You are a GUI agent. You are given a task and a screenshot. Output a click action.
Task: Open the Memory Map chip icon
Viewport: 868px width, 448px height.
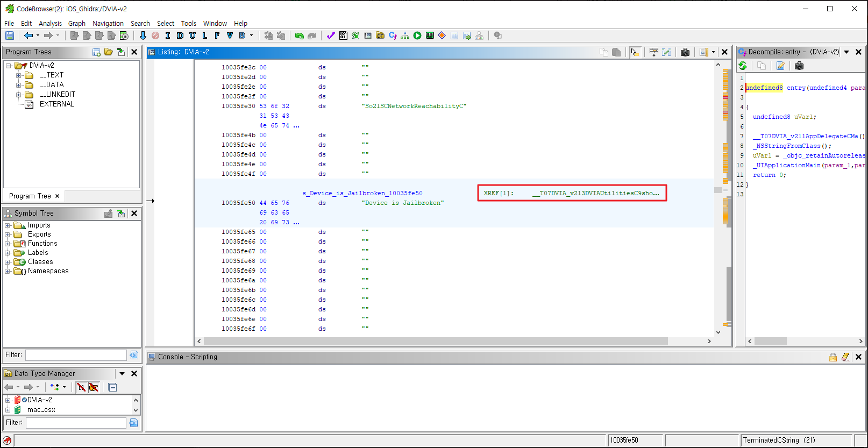430,35
